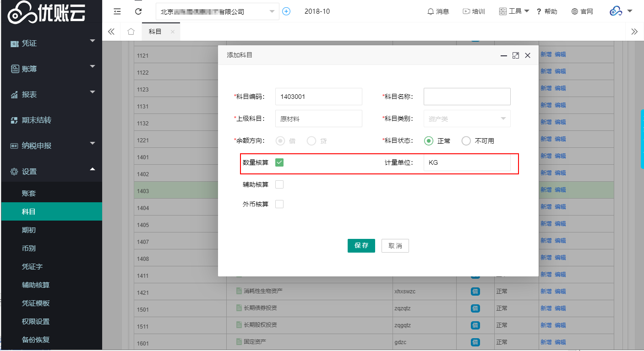Expand the 纳税申报 sidebar menu
Viewport: 644px width, 351px height.
(x=51, y=146)
